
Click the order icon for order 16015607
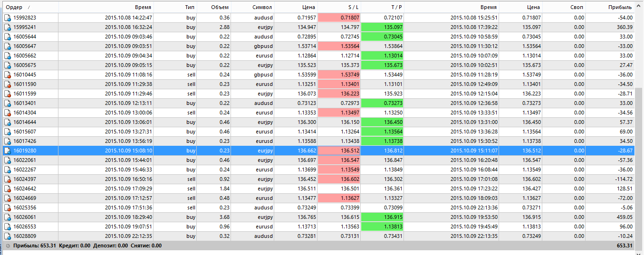click(7, 132)
